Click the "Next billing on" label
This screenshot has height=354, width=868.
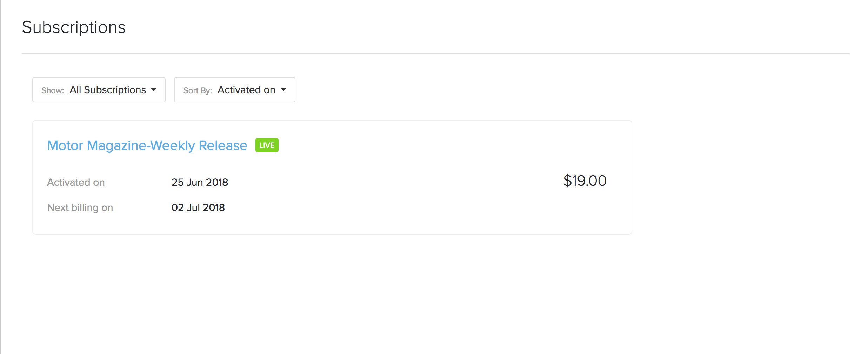pyautogui.click(x=80, y=207)
